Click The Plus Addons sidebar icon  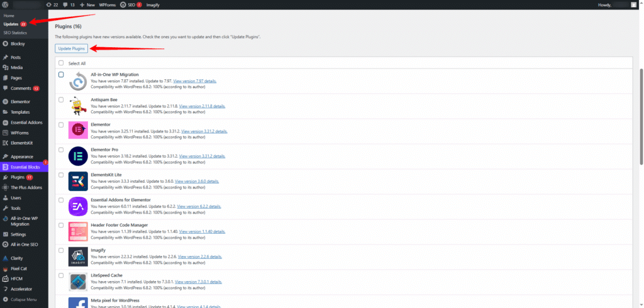point(5,187)
